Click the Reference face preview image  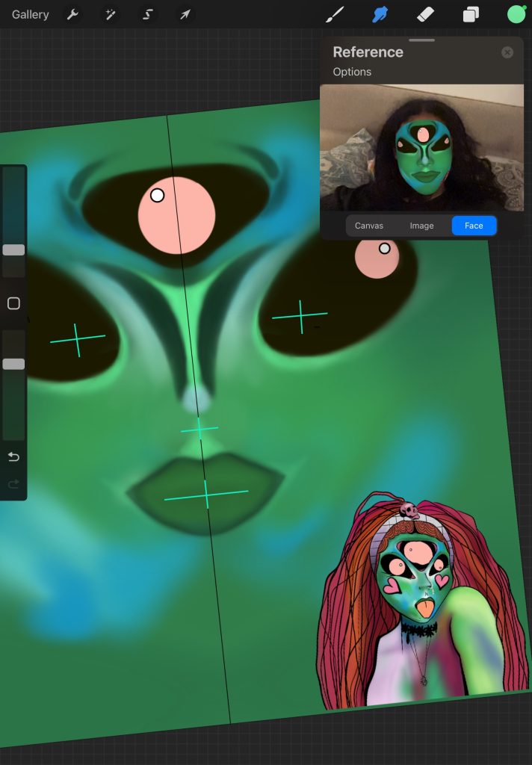coord(421,148)
